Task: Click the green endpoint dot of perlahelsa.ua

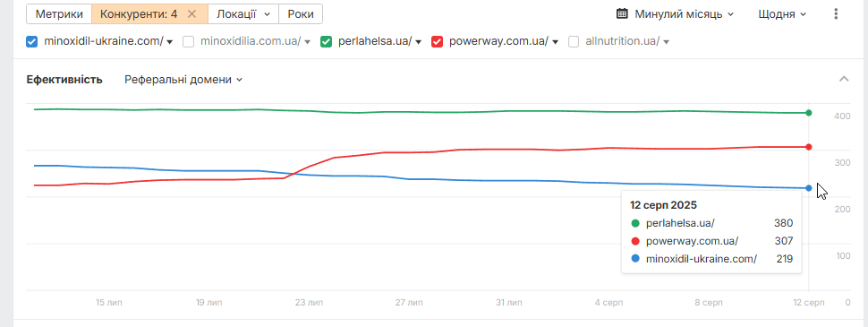Action: point(809,113)
